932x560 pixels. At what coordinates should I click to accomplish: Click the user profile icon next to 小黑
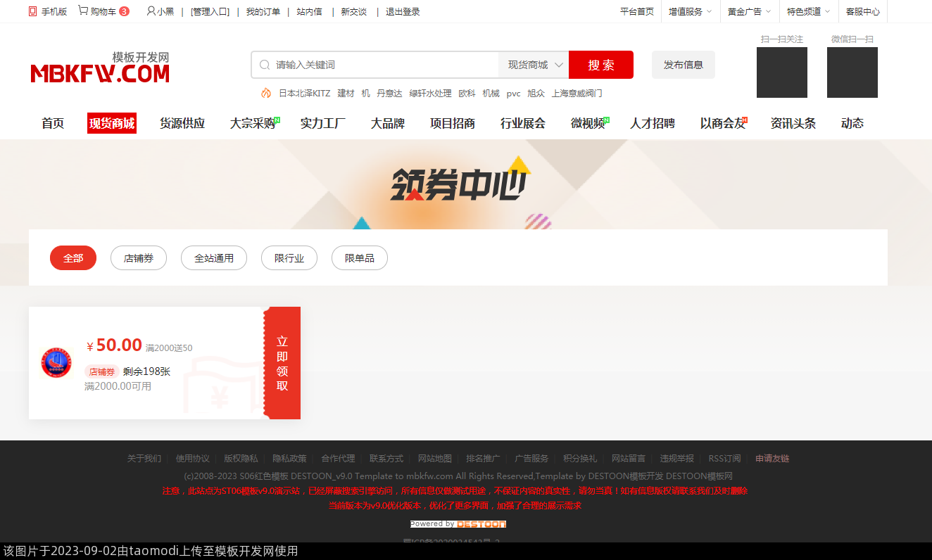(151, 11)
